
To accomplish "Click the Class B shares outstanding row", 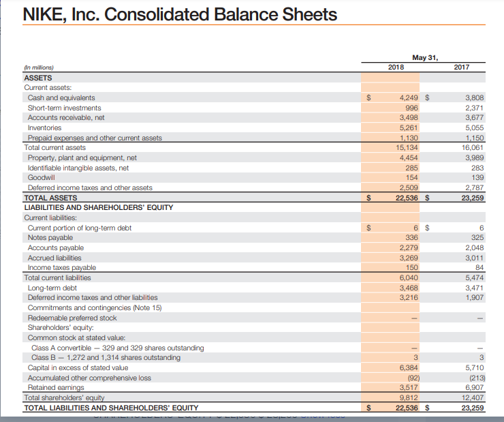I will tap(106, 358).
